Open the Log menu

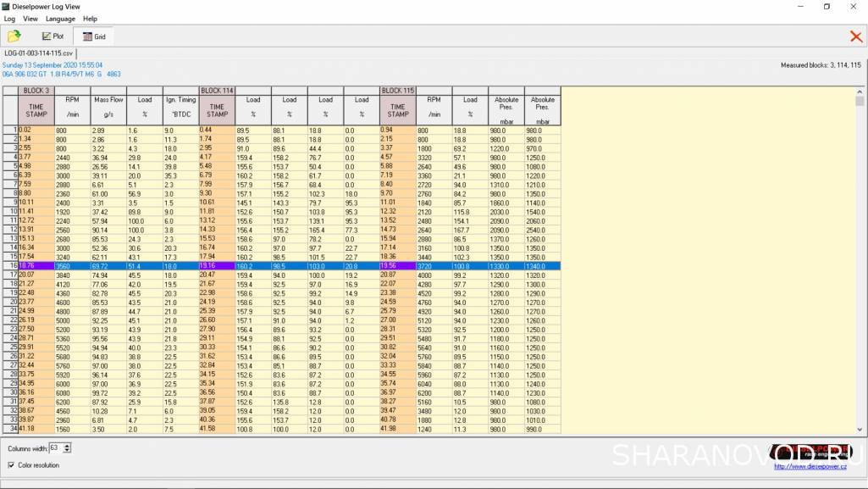coord(9,18)
